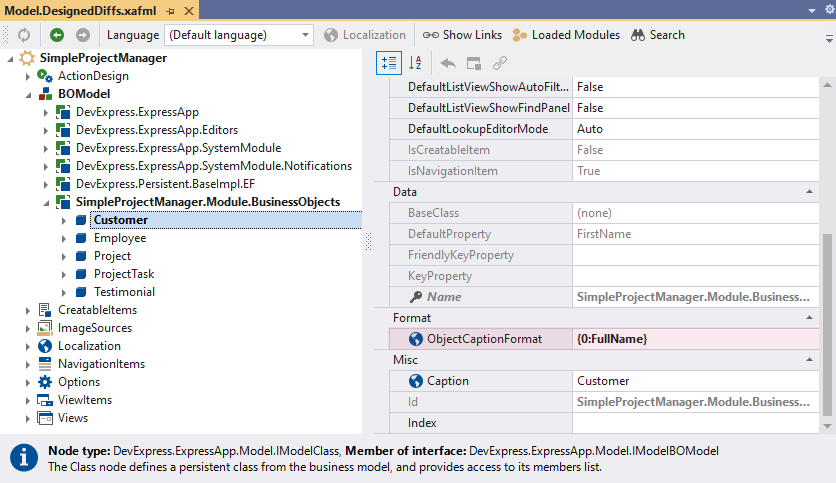Click the Search binoculars icon

(x=638, y=35)
